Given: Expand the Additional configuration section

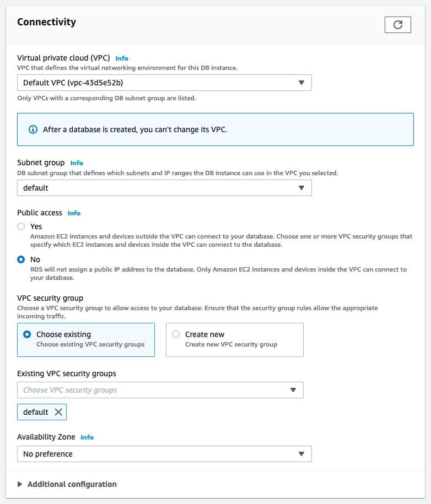Looking at the screenshot, I should (66, 484).
